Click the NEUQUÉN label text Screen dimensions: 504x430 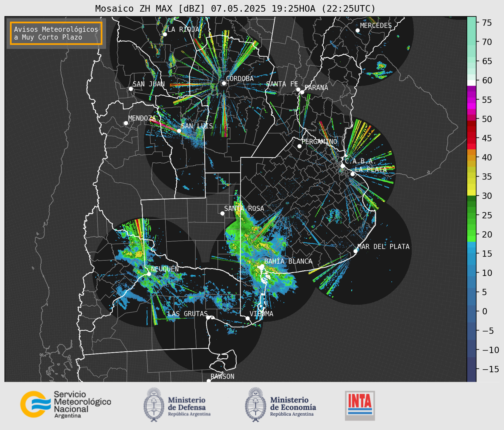tap(165, 269)
